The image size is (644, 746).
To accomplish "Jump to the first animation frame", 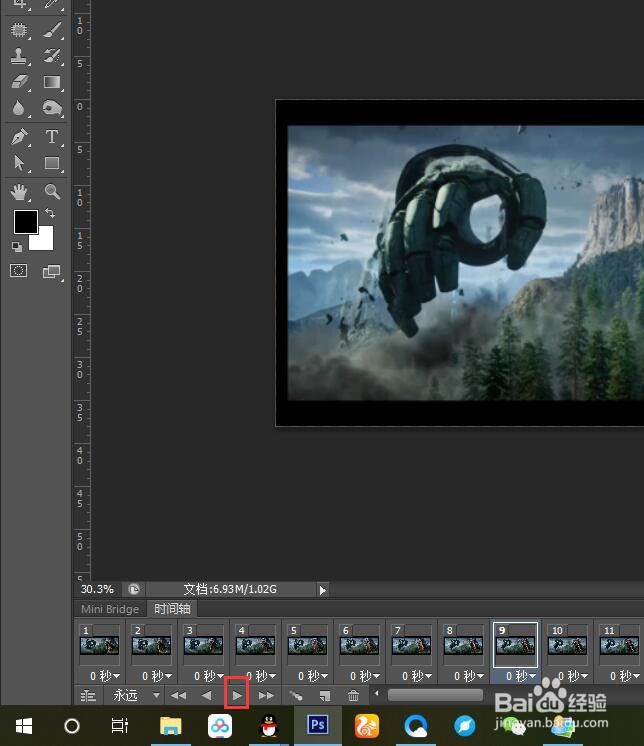I will point(178,696).
